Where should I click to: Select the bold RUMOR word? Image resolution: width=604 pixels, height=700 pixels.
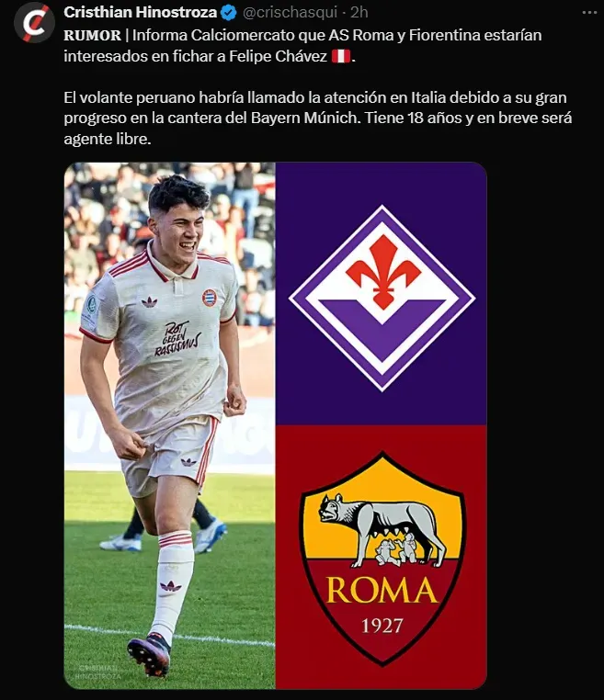pyautogui.click(x=93, y=35)
